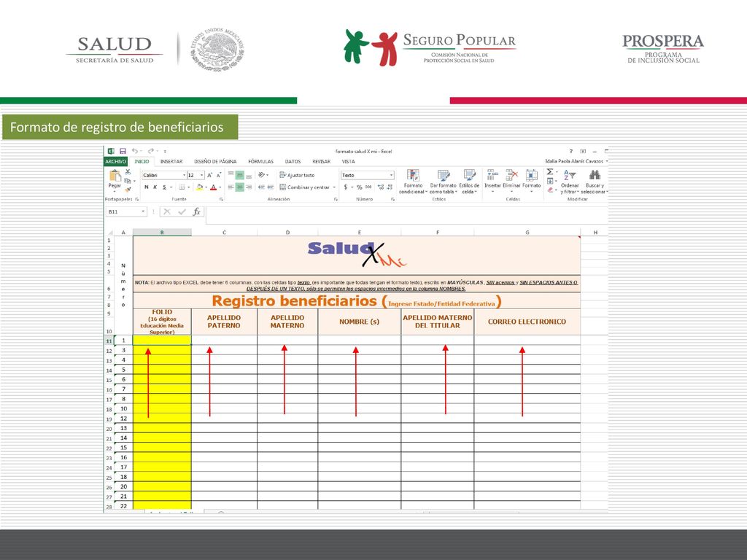Switch to the DATOS tab
The height and width of the screenshot is (560, 747).
pos(293,161)
